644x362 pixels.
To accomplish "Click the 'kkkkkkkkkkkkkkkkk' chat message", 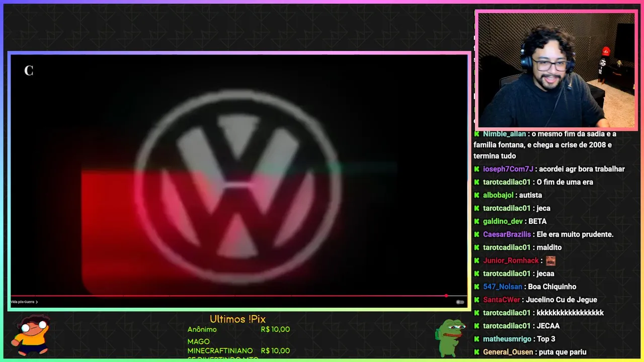I will pos(570,313).
